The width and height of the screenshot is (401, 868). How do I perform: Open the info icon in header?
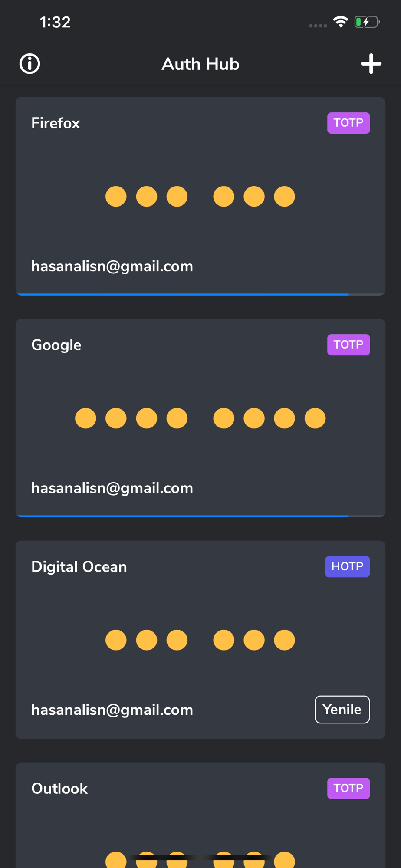tap(30, 64)
